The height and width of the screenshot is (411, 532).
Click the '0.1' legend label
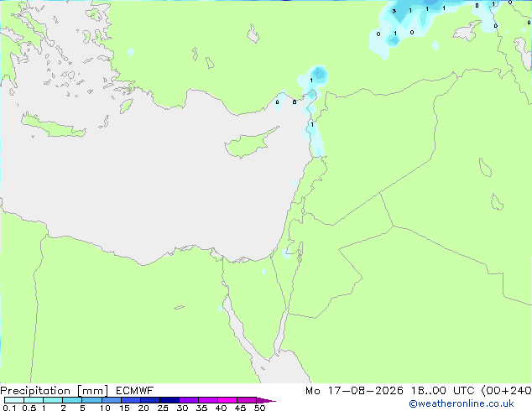9,408
